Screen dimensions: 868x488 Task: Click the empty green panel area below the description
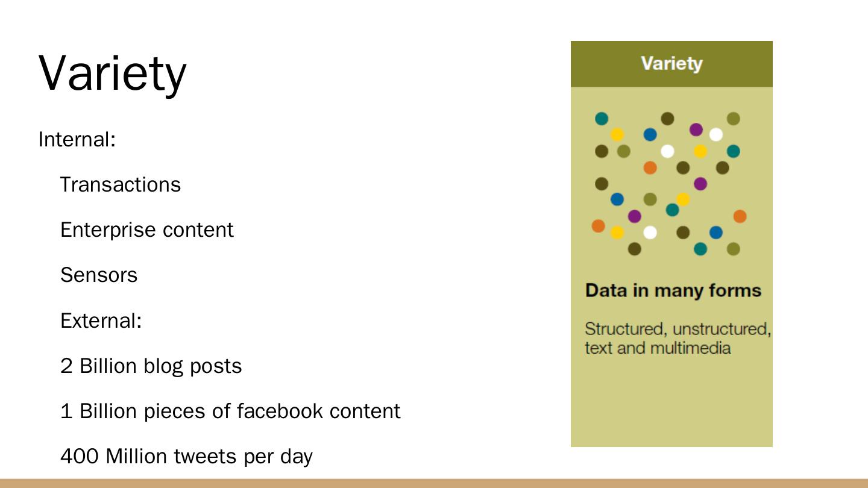click(x=671, y=404)
